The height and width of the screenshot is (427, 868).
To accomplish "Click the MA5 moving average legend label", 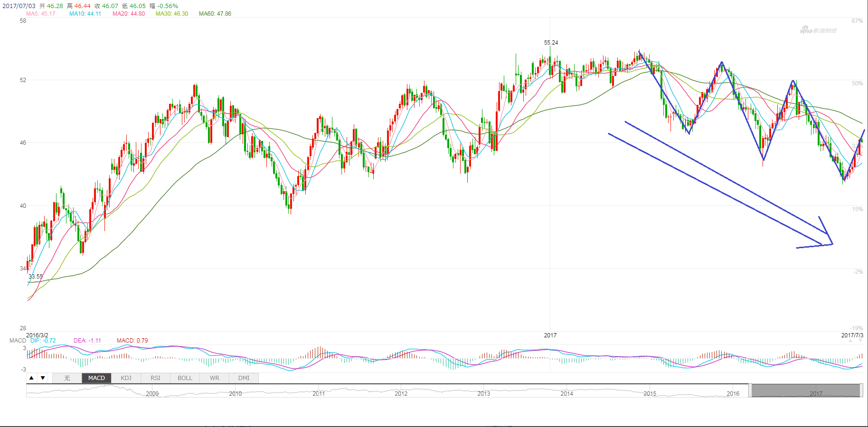I will point(40,14).
